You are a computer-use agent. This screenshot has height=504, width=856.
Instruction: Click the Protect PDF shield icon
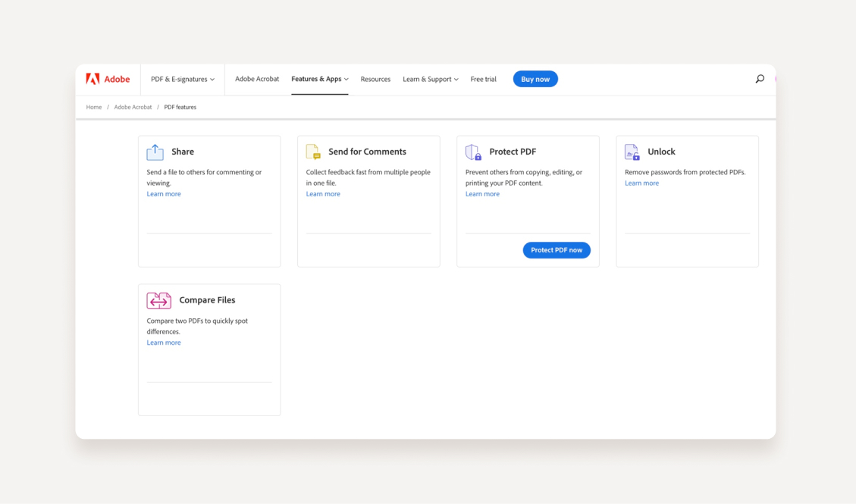[x=473, y=152]
